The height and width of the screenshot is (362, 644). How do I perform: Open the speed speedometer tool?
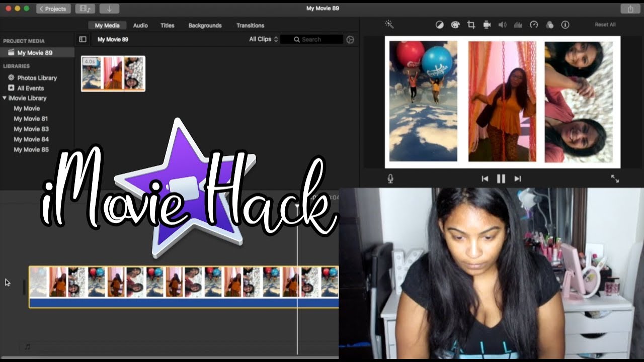[534, 25]
